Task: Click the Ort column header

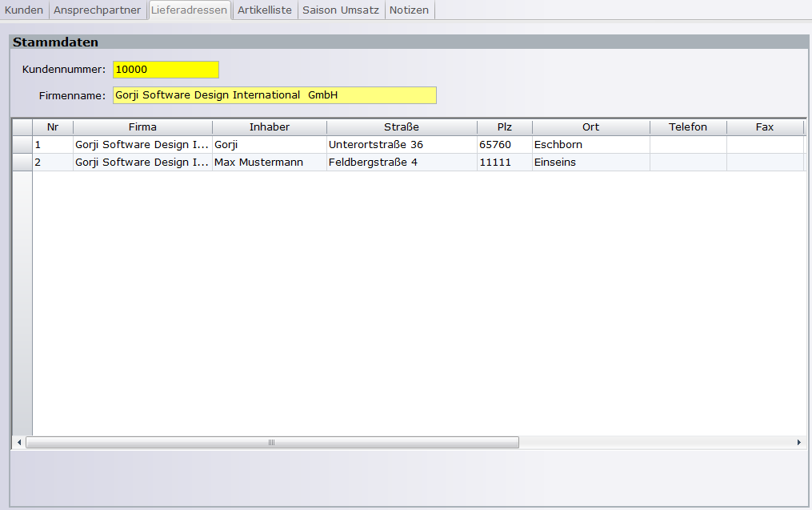Action: coord(590,127)
